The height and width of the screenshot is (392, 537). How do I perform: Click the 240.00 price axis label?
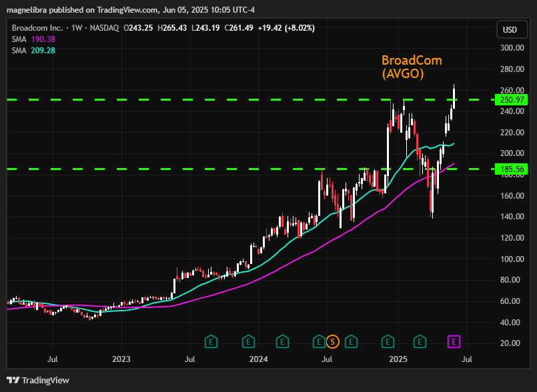click(512, 111)
